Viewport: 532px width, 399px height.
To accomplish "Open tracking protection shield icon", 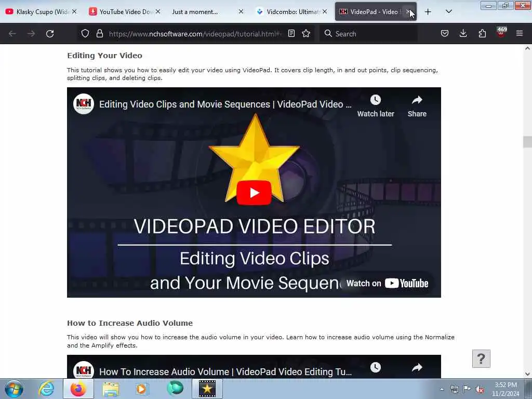I will click(x=85, y=34).
